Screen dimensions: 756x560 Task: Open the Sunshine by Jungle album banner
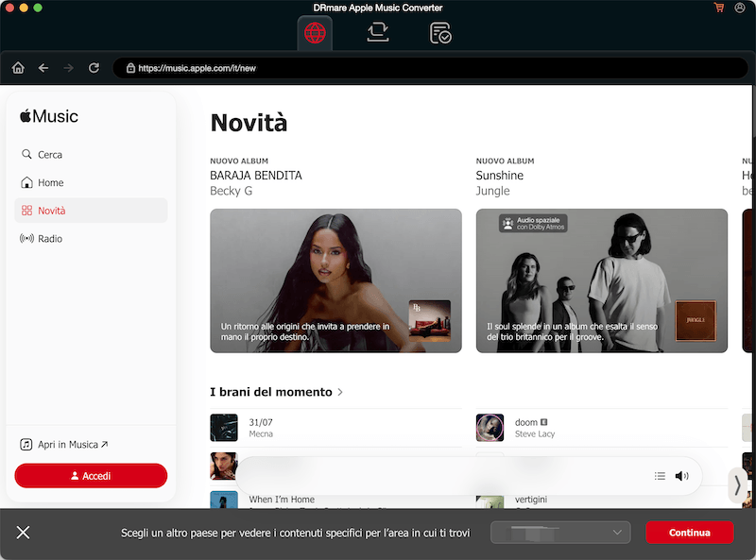click(x=602, y=280)
